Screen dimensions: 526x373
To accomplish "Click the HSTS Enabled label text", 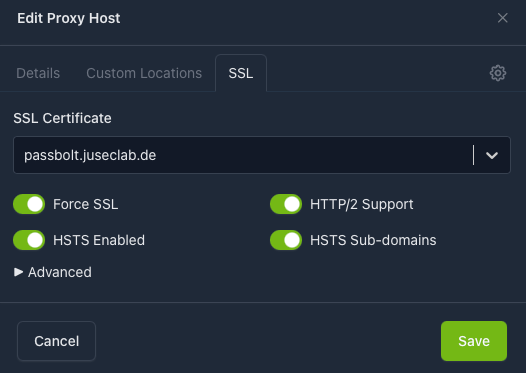I will [x=99, y=240].
